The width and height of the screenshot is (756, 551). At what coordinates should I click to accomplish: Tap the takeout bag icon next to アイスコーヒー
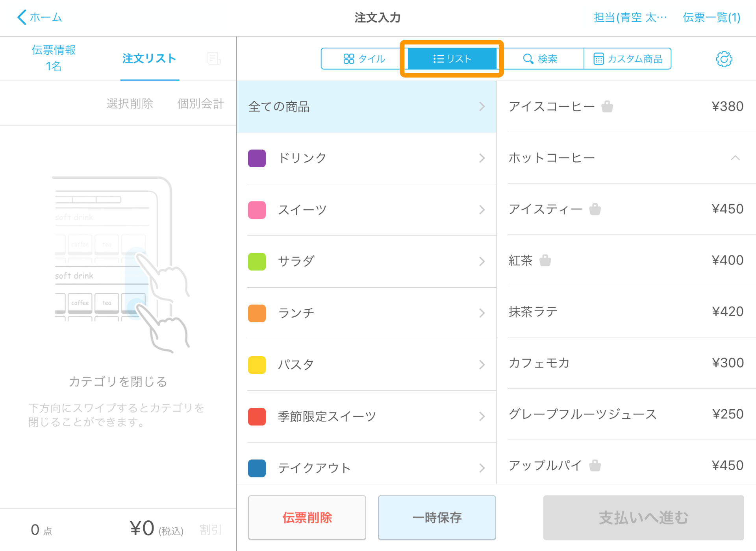pyautogui.click(x=607, y=106)
